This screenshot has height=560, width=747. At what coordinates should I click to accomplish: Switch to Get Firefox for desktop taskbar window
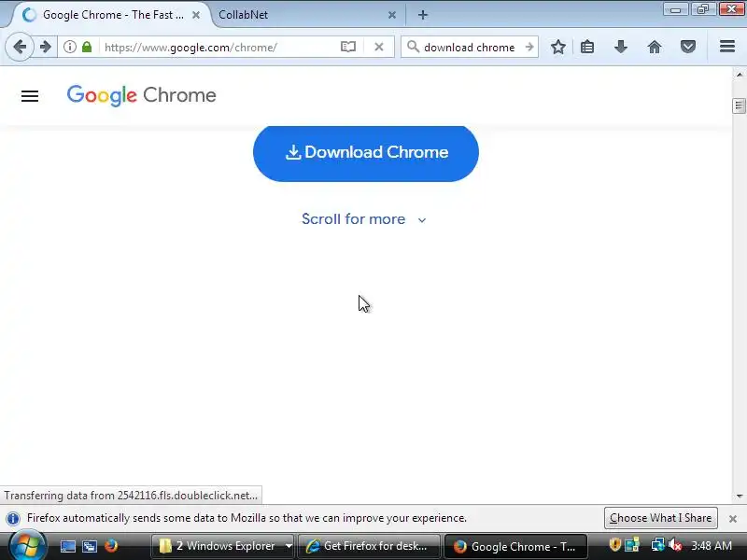tap(369, 546)
